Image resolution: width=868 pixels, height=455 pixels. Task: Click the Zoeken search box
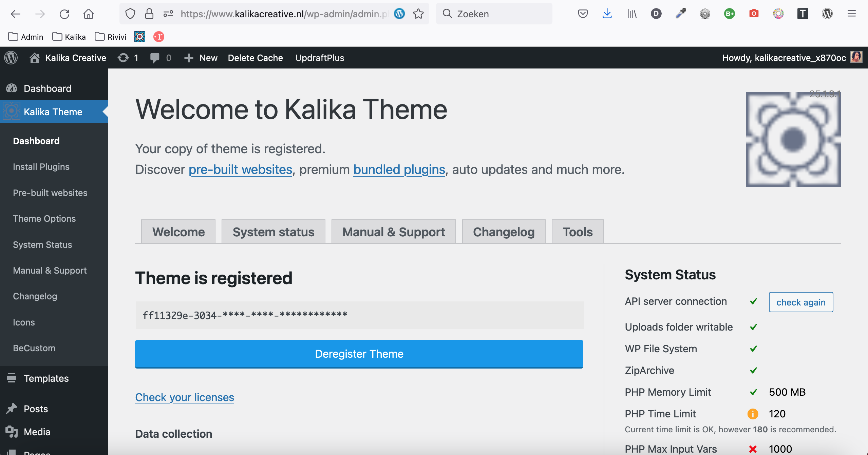pos(494,14)
